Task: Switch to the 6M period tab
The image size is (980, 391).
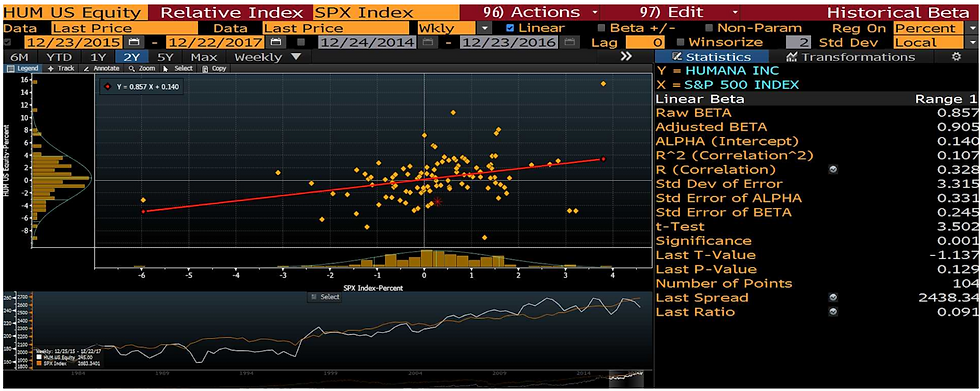Action: click(x=19, y=57)
